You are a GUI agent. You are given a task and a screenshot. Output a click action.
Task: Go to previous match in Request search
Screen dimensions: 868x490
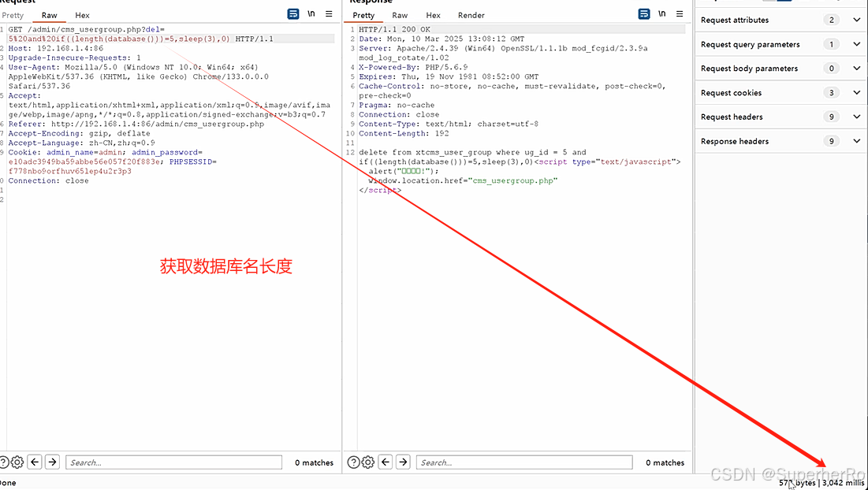point(35,462)
